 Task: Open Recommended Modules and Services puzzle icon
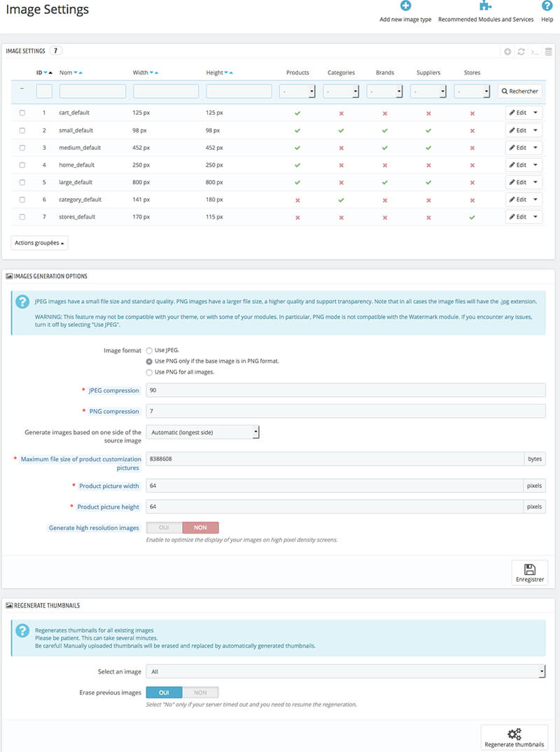click(486, 6)
